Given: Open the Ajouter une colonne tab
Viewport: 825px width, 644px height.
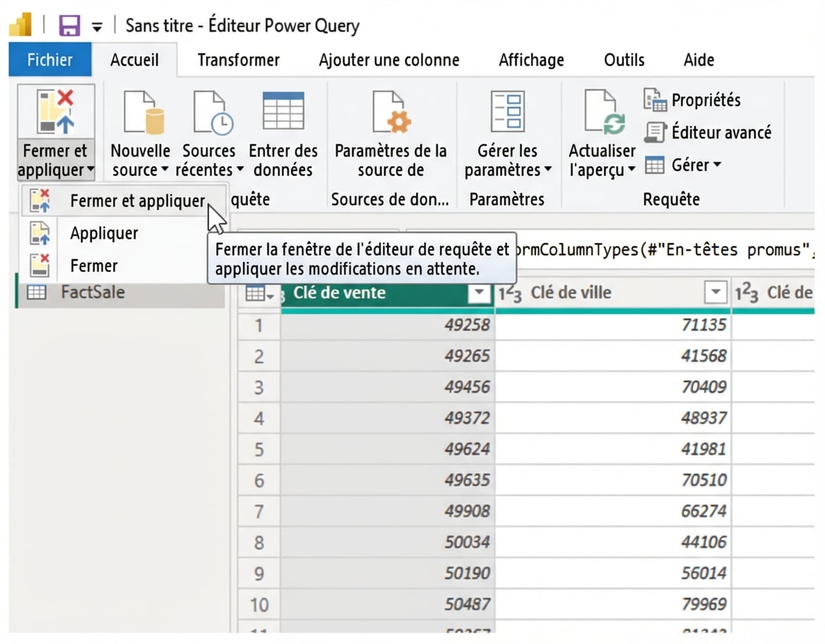Looking at the screenshot, I should pyautogui.click(x=388, y=60).
